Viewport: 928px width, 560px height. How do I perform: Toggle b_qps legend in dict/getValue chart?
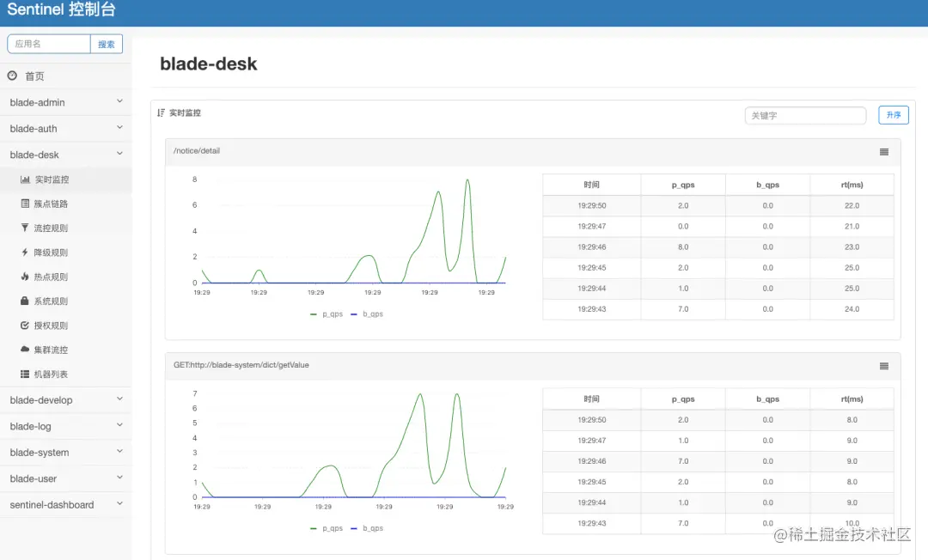coord(367,528)
